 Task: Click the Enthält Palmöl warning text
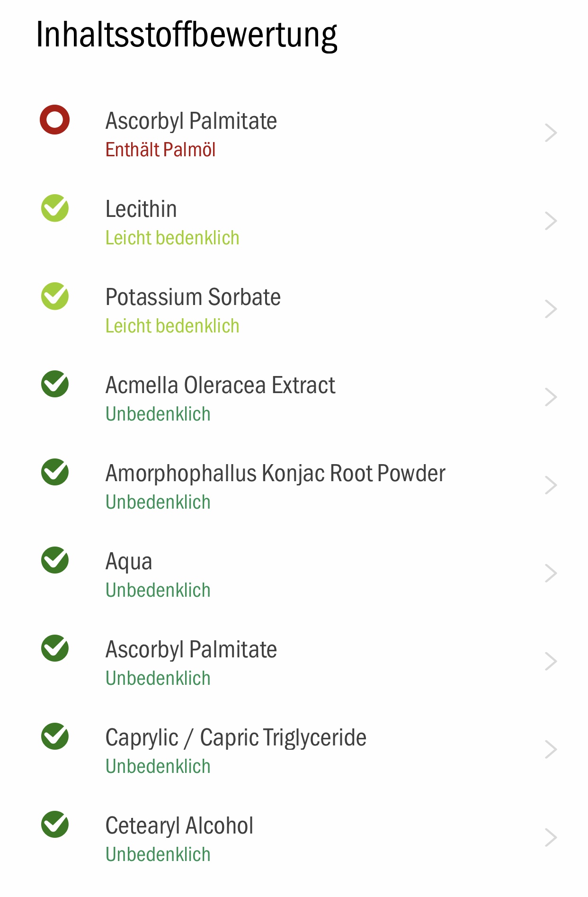(x=160, y=150)
